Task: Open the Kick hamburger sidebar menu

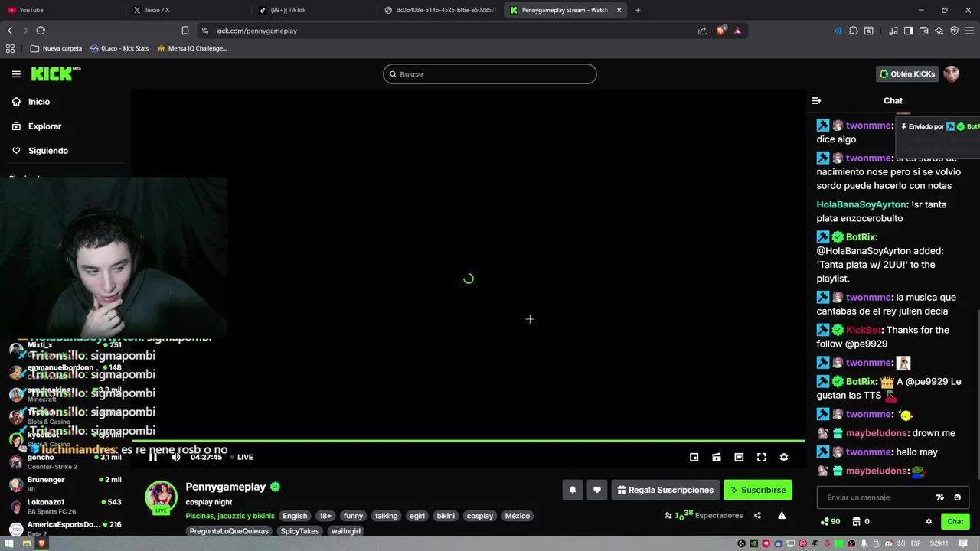Action: (16, 74)
